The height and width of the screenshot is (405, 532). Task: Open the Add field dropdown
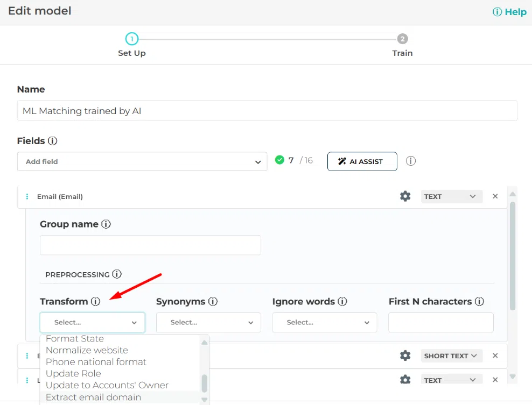(x=142, y=161)
